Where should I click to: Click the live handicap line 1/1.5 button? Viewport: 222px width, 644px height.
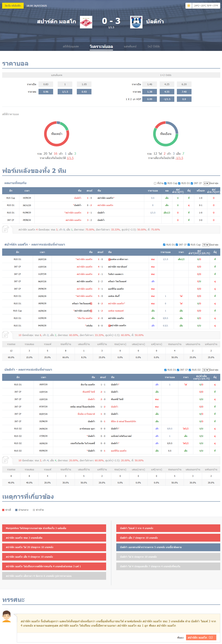(65, 92)
